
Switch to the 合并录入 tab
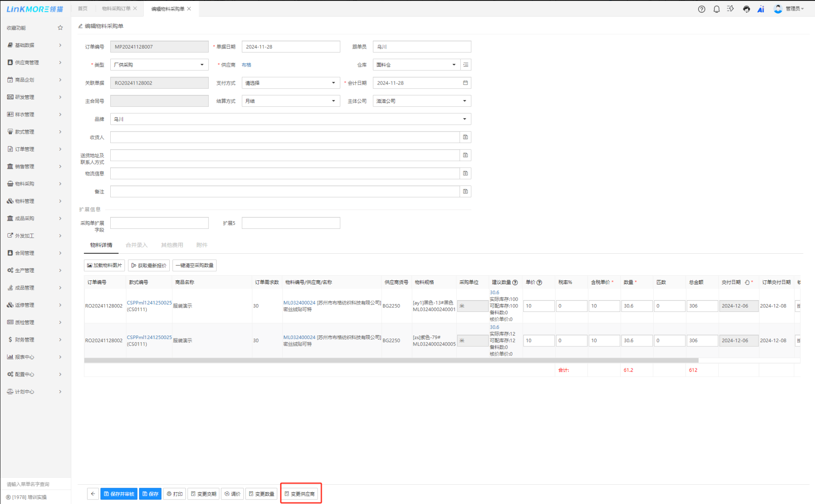136,245
